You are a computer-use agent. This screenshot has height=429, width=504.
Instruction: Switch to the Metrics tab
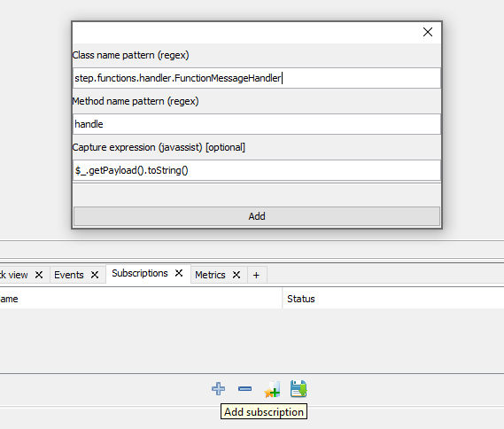coord(210,275)
